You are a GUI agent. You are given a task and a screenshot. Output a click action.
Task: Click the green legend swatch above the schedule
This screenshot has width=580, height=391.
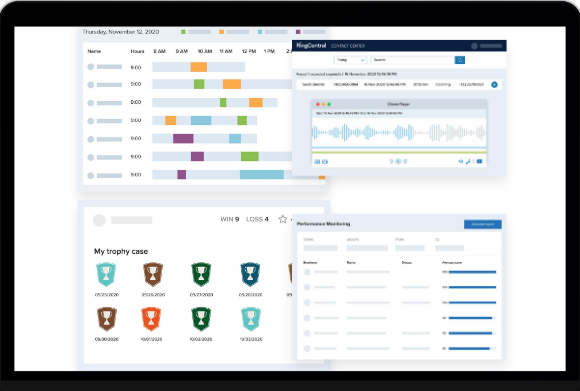coord(183,32)
